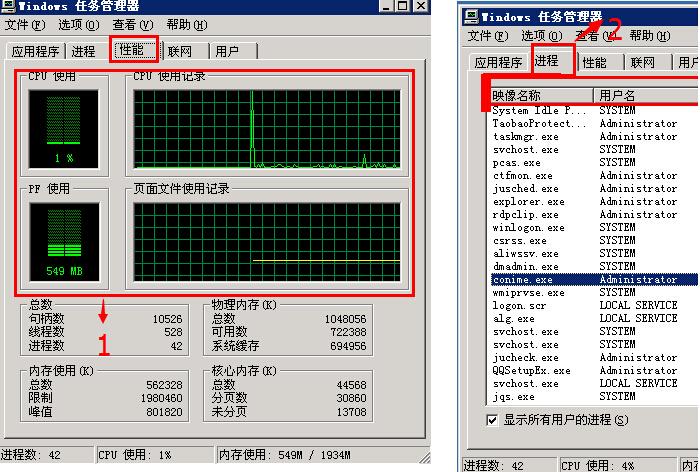Select alg.exe process row
The image size is (700, 472).
point(595,318)
